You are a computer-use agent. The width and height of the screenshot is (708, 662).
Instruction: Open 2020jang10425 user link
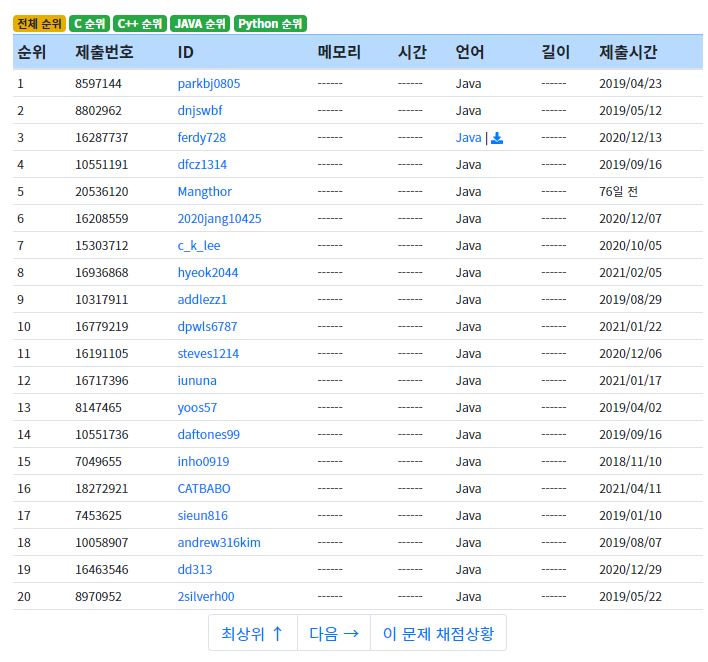[x=219, y=219]
